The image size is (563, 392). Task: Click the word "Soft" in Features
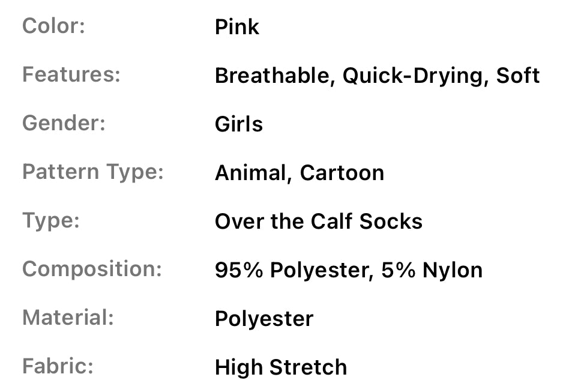[x=517, y=76]
